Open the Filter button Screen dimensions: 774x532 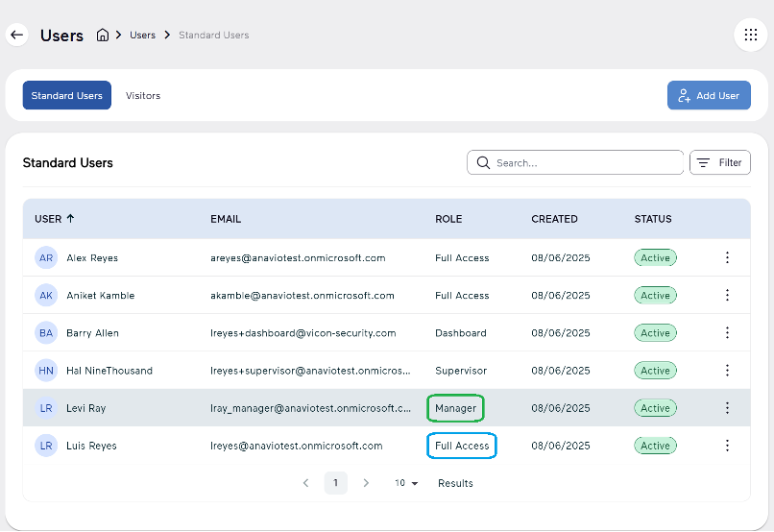pos(720,163)
